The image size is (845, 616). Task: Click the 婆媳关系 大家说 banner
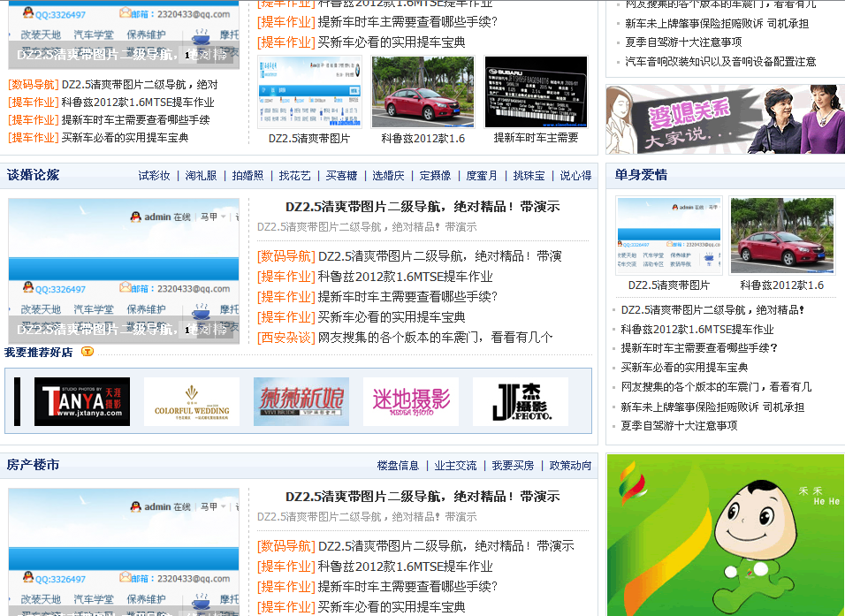[726, 119]
